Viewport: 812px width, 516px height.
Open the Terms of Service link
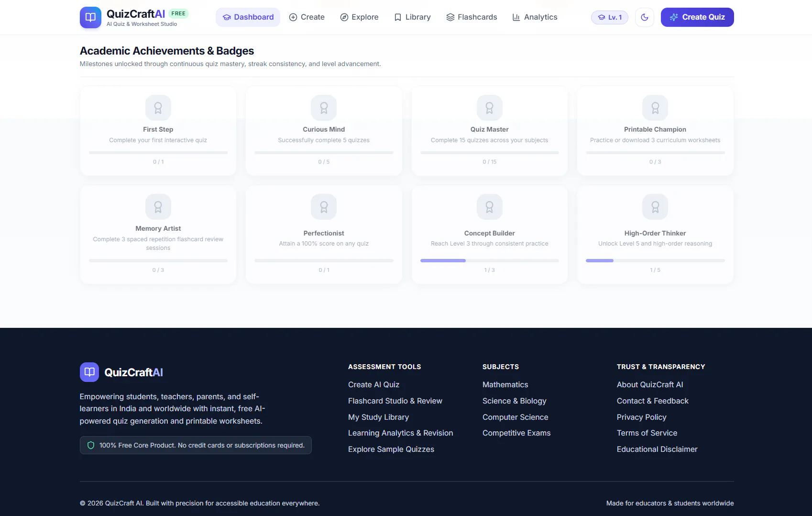(x=647, y=433)
